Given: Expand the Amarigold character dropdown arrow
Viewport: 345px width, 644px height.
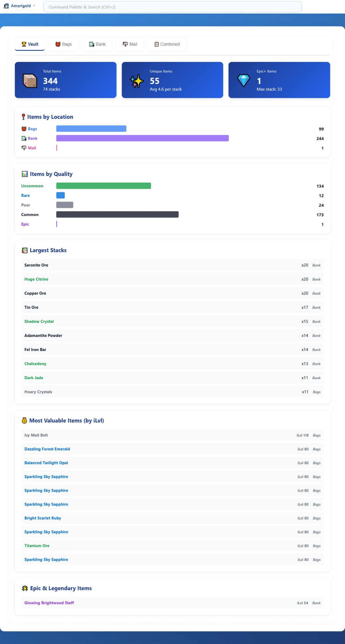Looking at the screenshot, I should 34,6.
